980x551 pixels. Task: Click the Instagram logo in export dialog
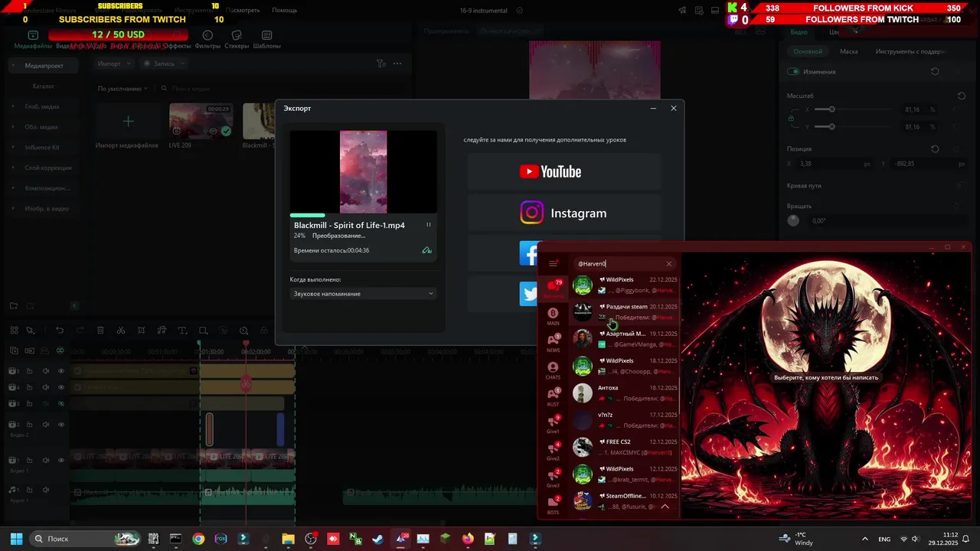click(563, 213)
